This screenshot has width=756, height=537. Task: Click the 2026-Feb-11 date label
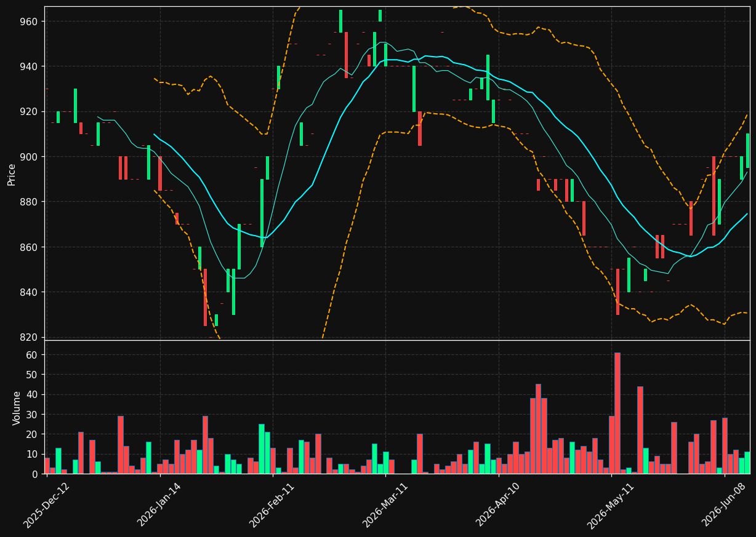271,505
